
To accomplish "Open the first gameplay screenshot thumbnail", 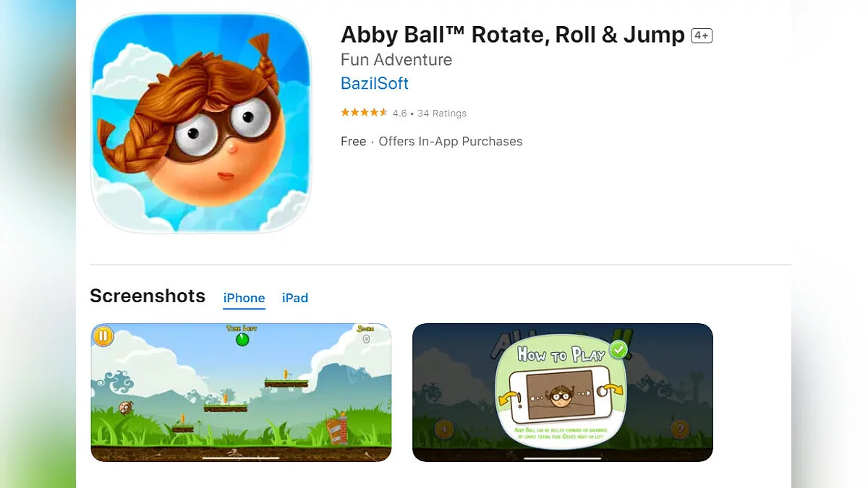I will click(x=241, y=393).
